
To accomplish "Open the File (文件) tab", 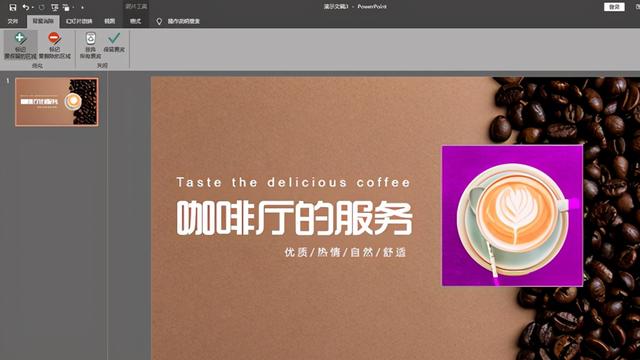I will pyautogui.click(x=13, y=21).
